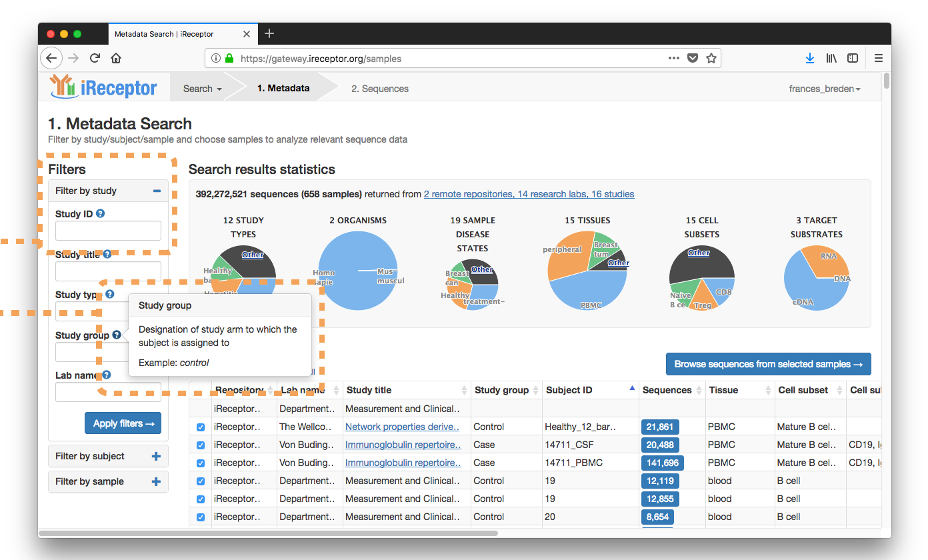This screenshot has height=560, width=928.
Task: Toggle checkbox for row with 12,855 sequences
Action: pyautogui.click(x=201, y=499)
